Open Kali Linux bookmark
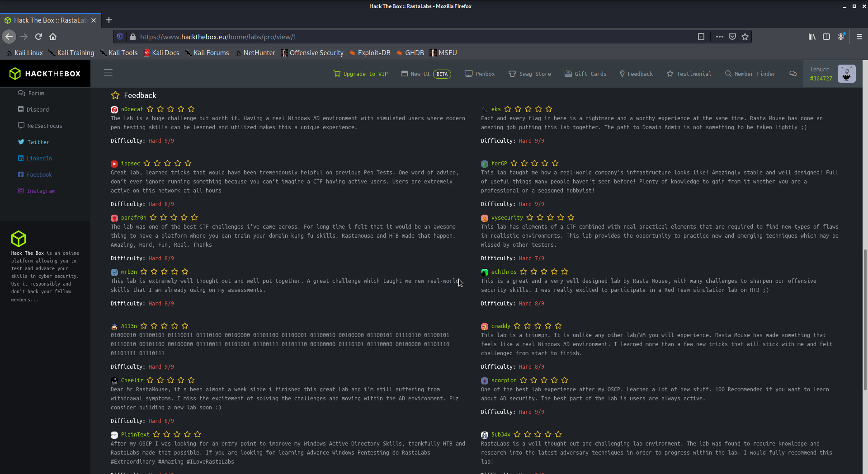 tap(25, 53)
